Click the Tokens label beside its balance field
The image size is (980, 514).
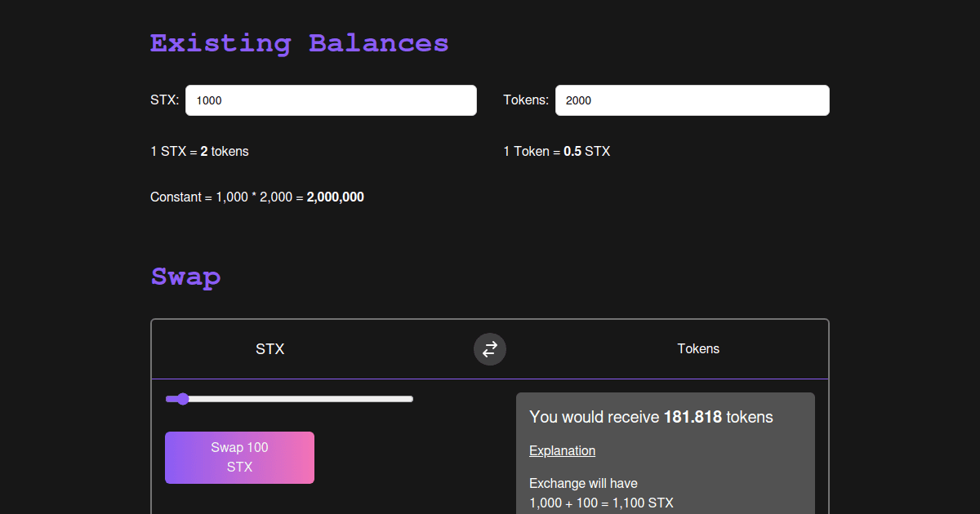526,100
